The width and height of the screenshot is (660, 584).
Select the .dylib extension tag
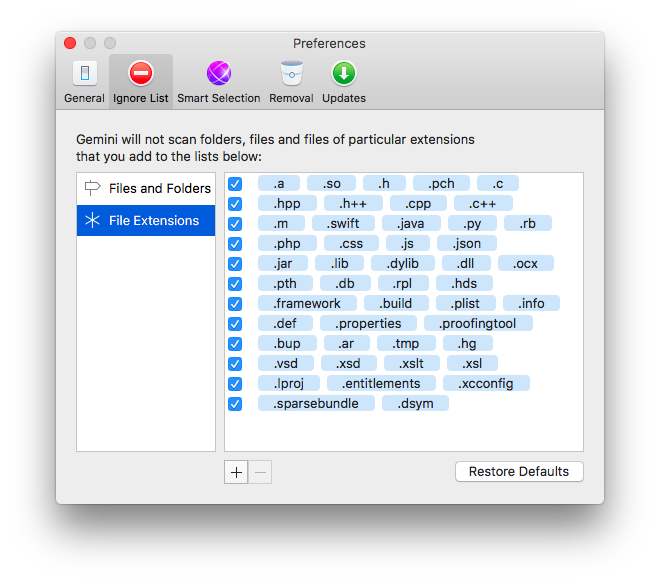(403, 264)
